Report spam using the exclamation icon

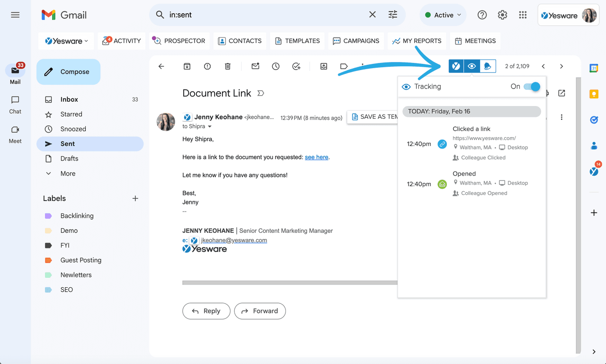(x=207, y=66)
